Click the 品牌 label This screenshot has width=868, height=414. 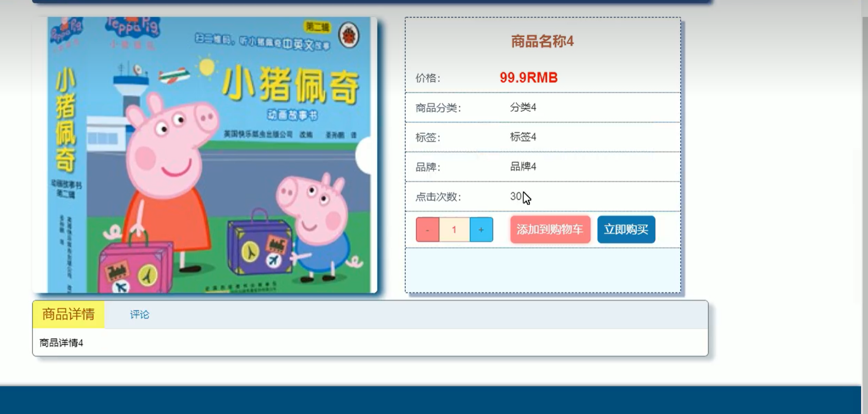click(428, 167)
